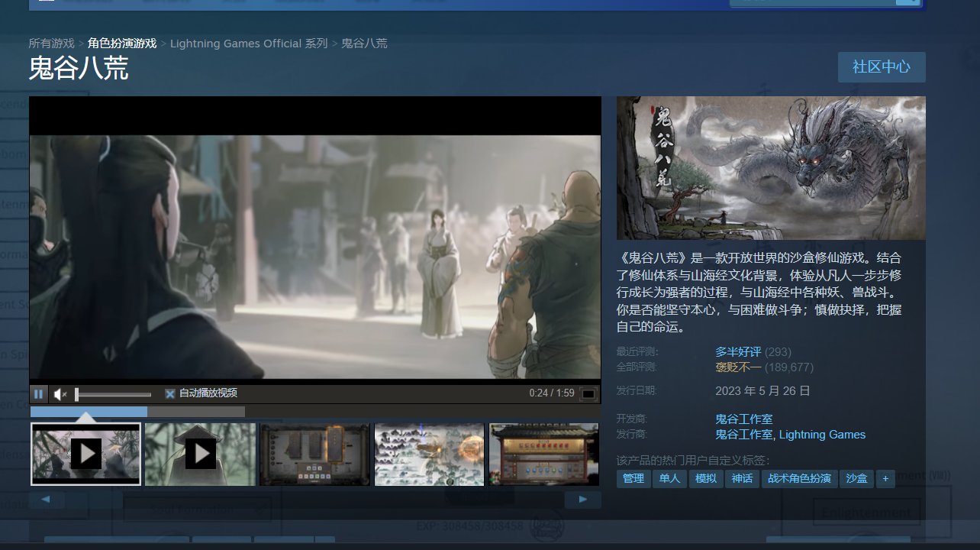Uncheck the 自动播放视频 checkbox
980x550 pixels.
pyautogui.click(x=170, y=393)
